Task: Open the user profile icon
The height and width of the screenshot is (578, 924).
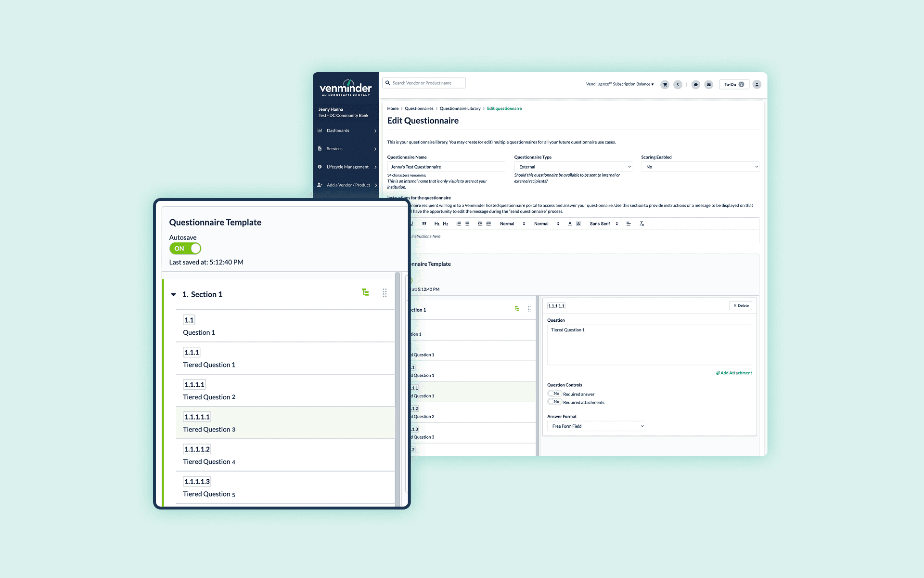Action: point(757,84)
